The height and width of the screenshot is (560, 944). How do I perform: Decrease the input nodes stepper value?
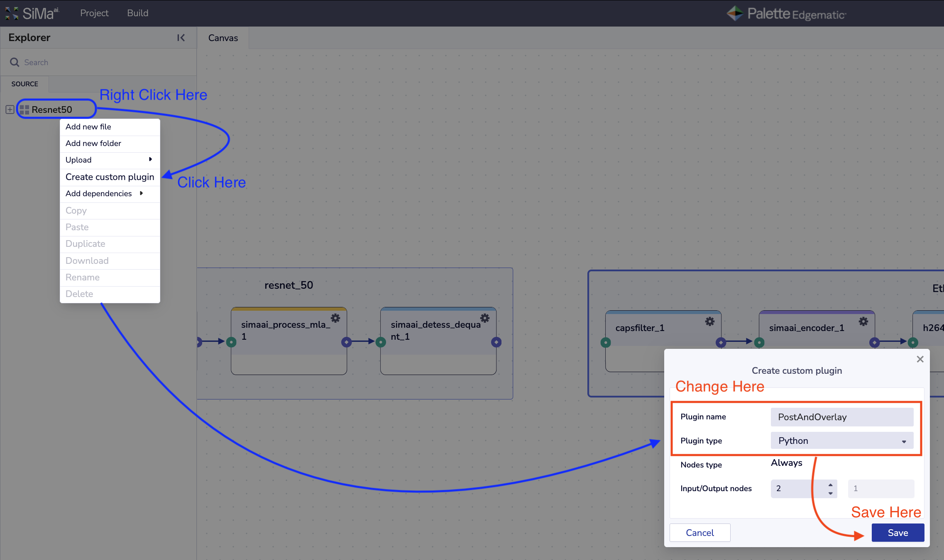pyautogui.click(x=830, y=493)
